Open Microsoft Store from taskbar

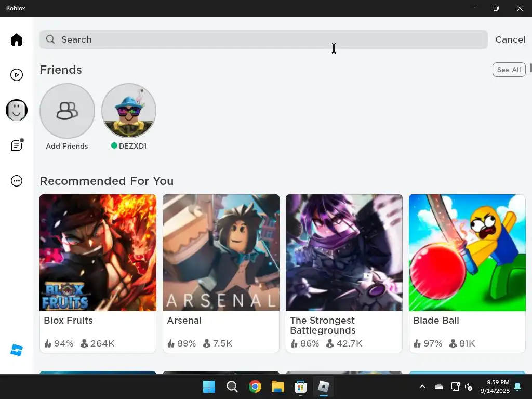point(300,387)
